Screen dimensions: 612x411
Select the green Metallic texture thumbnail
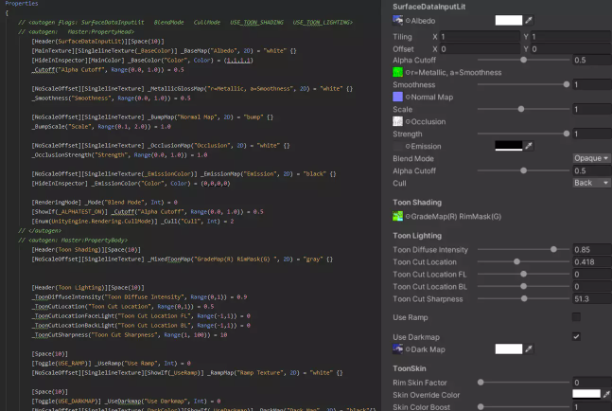[x=397, y=72]
